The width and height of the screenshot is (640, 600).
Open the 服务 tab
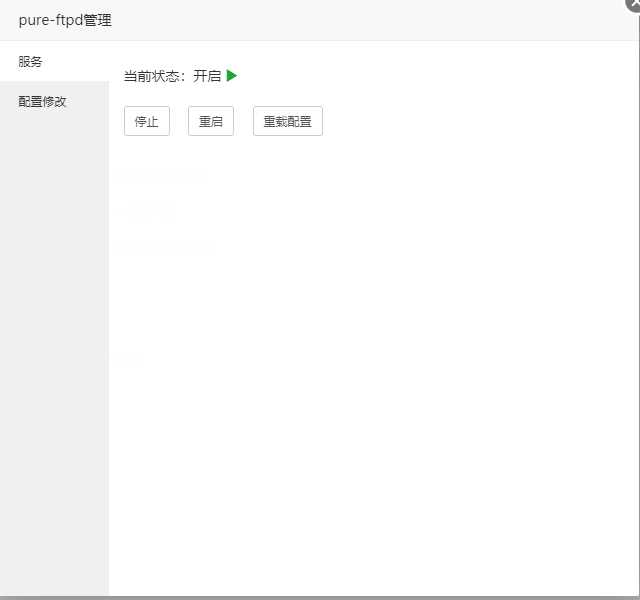point(54,62)
